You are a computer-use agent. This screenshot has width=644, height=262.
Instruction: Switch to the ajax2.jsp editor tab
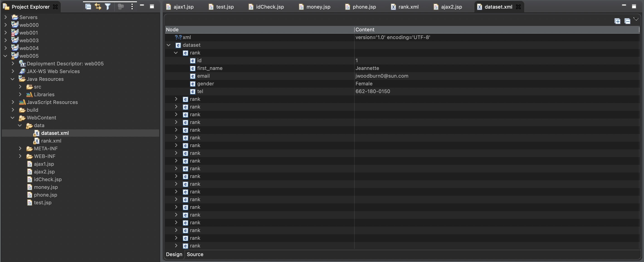[x=451, y=7]
